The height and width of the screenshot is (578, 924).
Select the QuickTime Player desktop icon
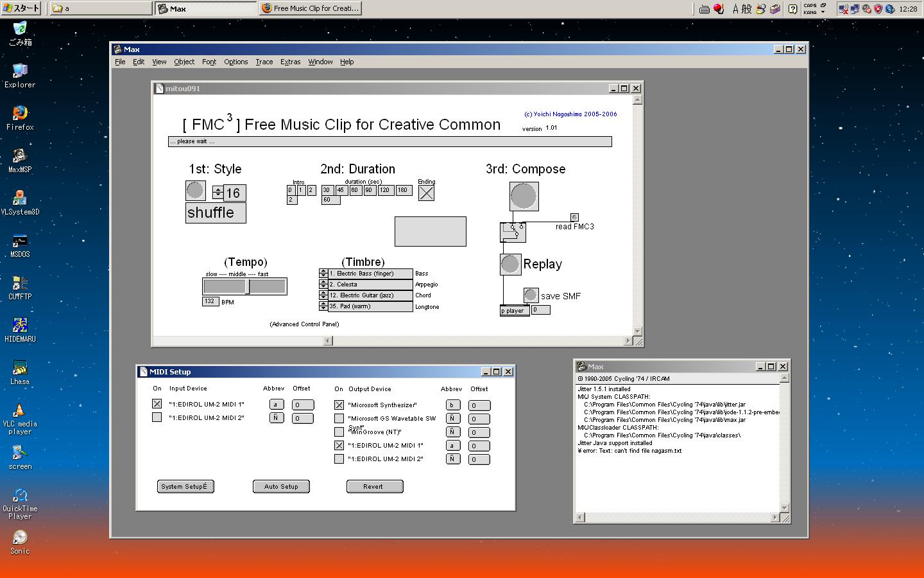tap(20, 504)
